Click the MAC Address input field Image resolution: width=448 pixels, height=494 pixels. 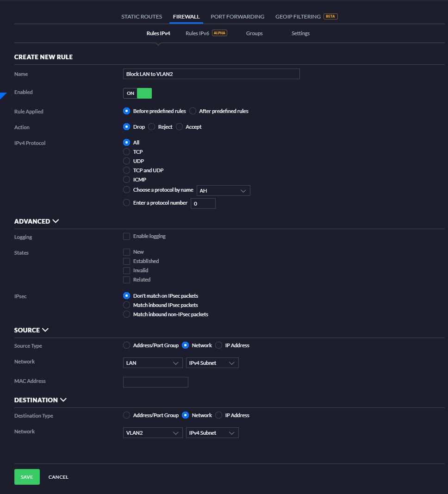156,382
